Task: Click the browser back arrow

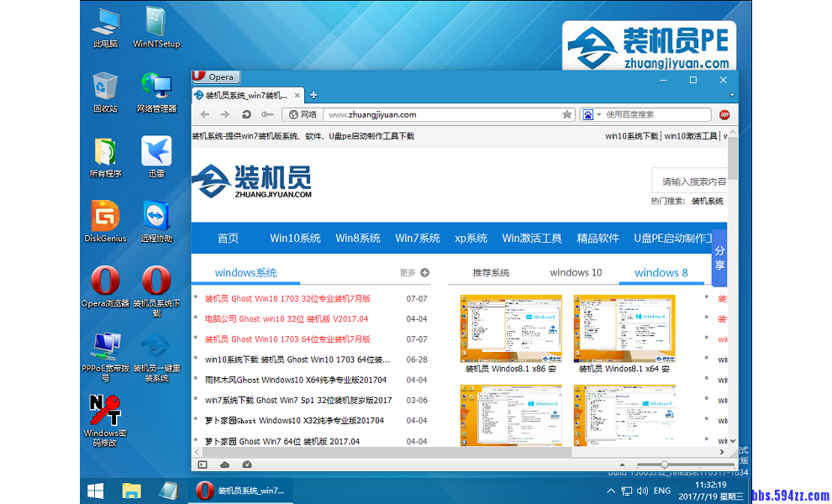Action: [205, 115]
